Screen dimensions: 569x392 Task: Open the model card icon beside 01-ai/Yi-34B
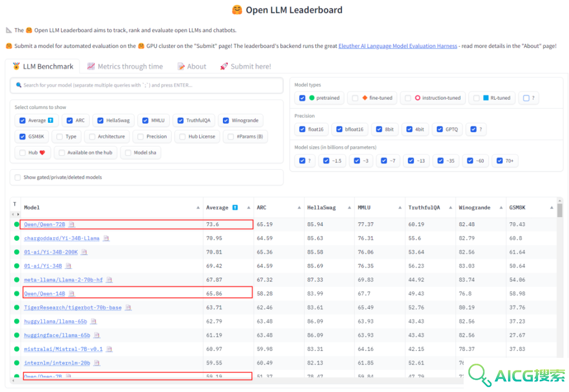click(x=68, y=266)
